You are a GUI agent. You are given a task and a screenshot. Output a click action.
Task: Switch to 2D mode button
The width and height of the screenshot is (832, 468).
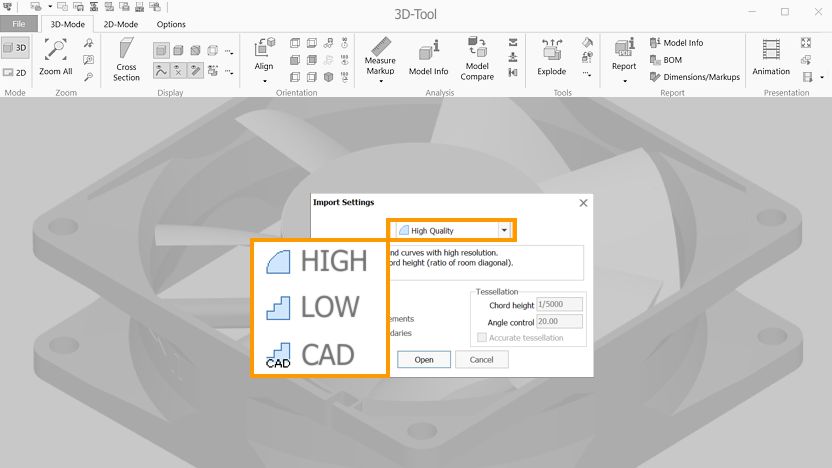[15, 72]
